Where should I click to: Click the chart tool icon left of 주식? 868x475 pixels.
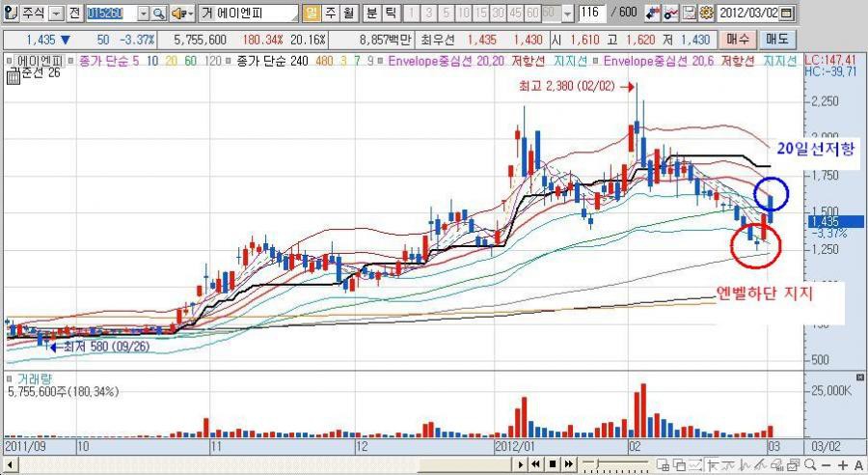point(10,14)
